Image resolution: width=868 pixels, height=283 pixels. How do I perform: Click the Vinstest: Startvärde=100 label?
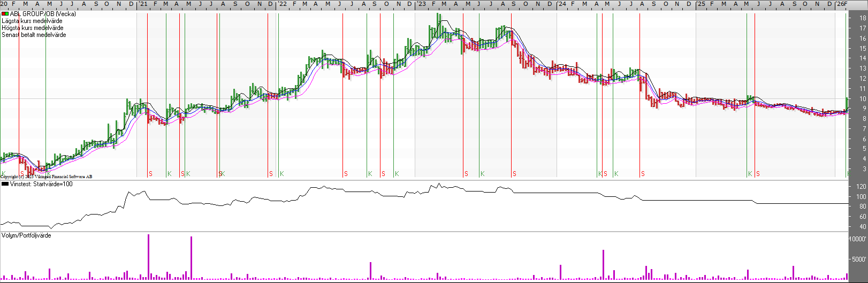[41, 184]
